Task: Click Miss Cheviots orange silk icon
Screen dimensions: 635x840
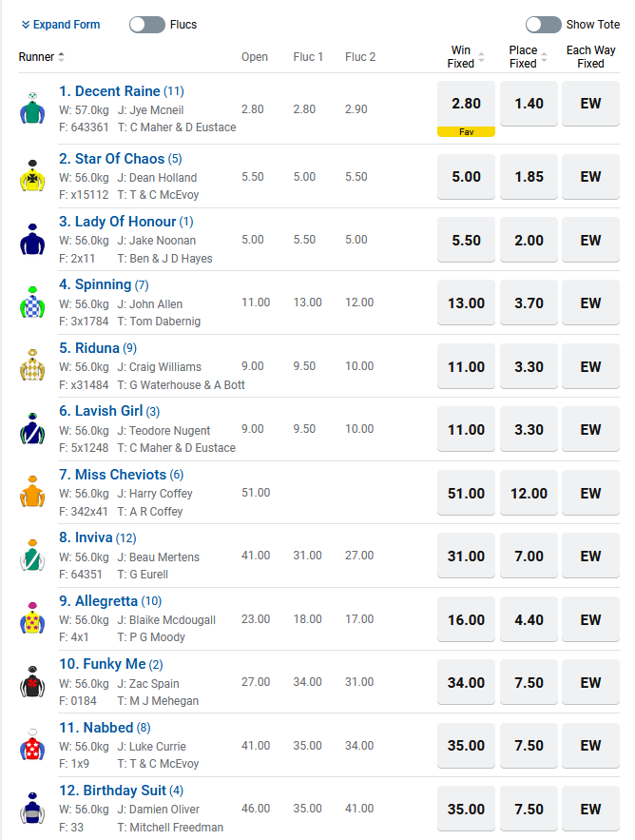Action: click(32, 493)
